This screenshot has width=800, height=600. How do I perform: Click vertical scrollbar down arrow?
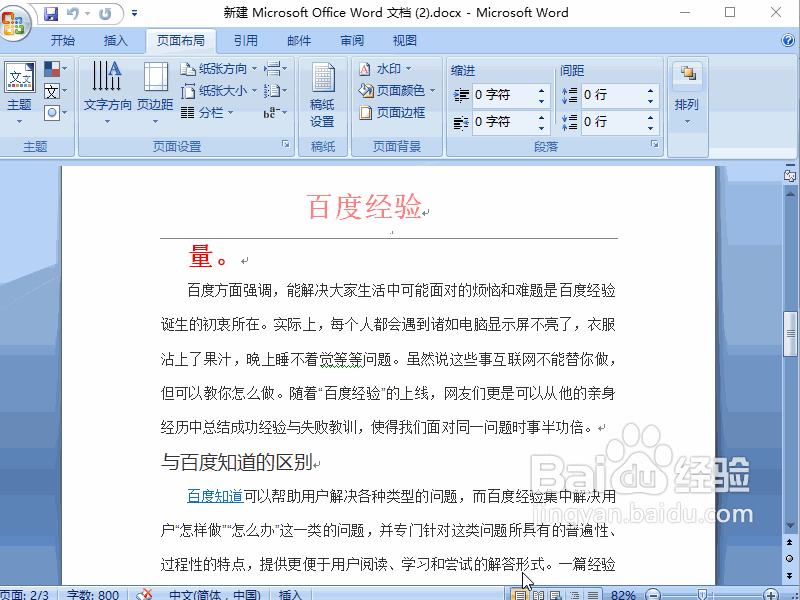(x=790, y=526)
